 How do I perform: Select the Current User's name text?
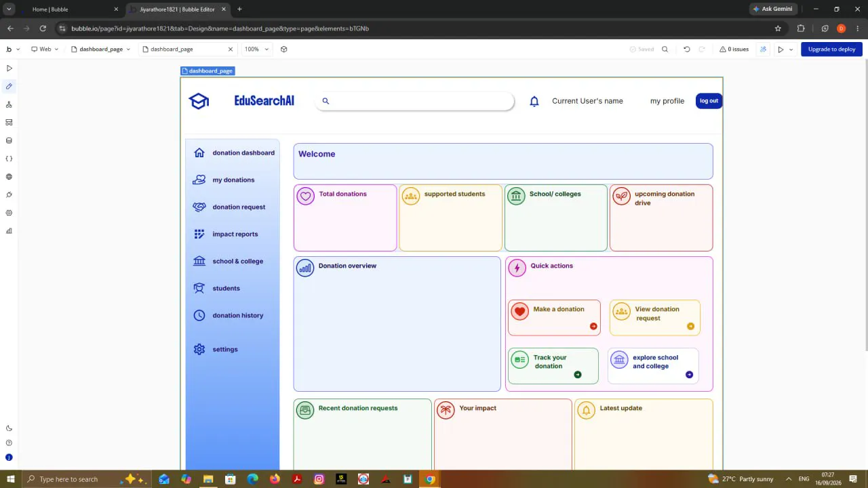pos(587,101)
